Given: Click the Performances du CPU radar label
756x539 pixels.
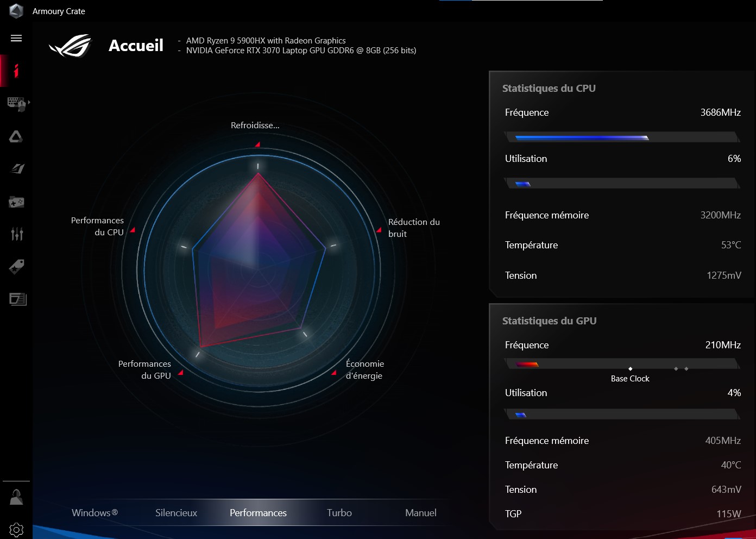Looking at the screenshot, I should (x=97, y=226).
